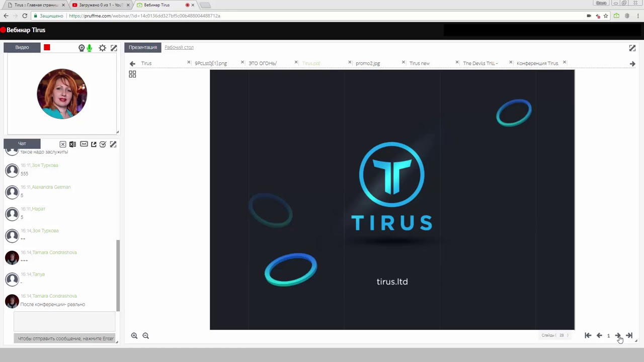
Task: Reload the browser page
Action: (25, 16)
